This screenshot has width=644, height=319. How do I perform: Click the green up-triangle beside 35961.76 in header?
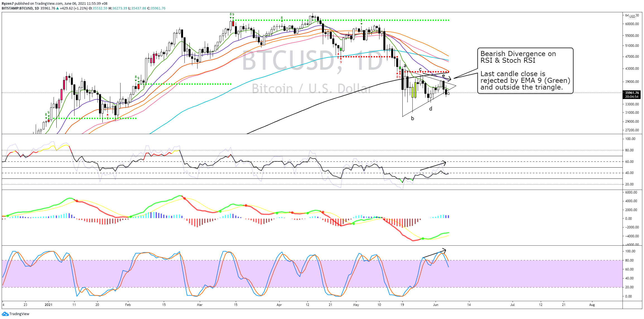coord(57,8)
